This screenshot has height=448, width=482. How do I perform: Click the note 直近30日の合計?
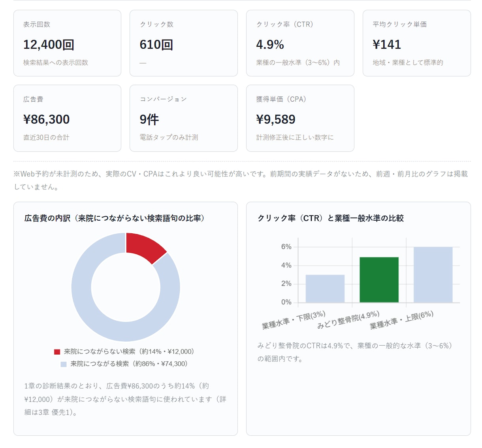pos(46,138)
